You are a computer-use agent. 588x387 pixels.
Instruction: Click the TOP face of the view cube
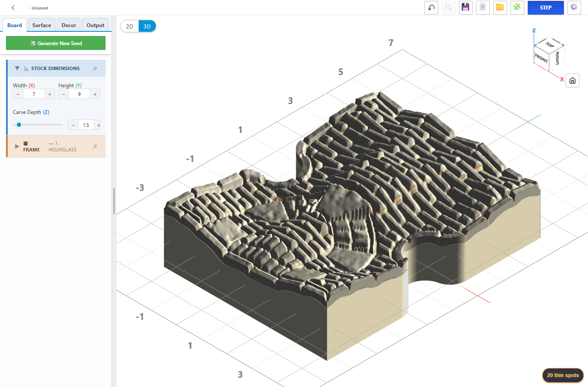pos(550,45)
